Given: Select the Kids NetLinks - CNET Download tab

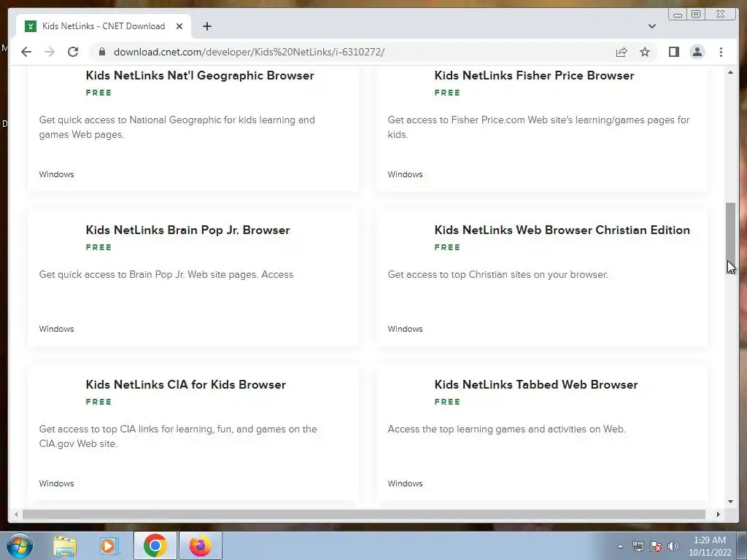Looking at the screenshot, I should click(104, 26).
